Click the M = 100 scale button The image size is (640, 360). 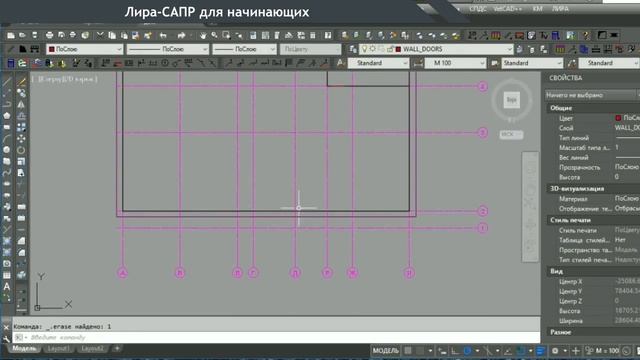607,351
